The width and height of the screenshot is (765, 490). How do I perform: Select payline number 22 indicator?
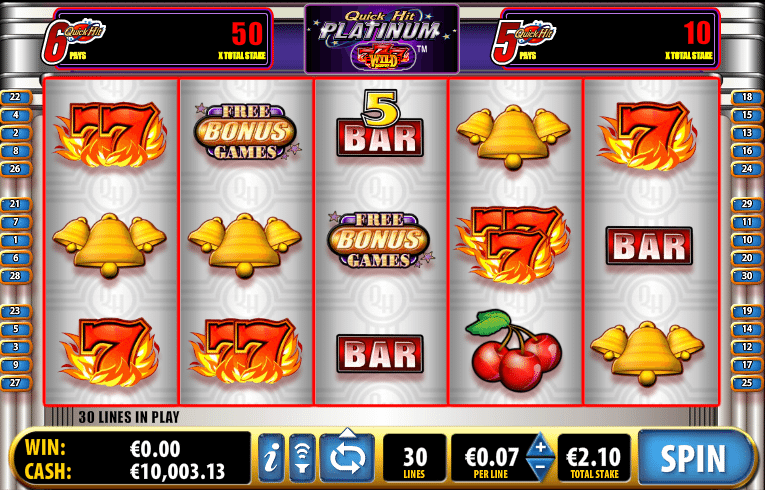(x=16, y=97)
